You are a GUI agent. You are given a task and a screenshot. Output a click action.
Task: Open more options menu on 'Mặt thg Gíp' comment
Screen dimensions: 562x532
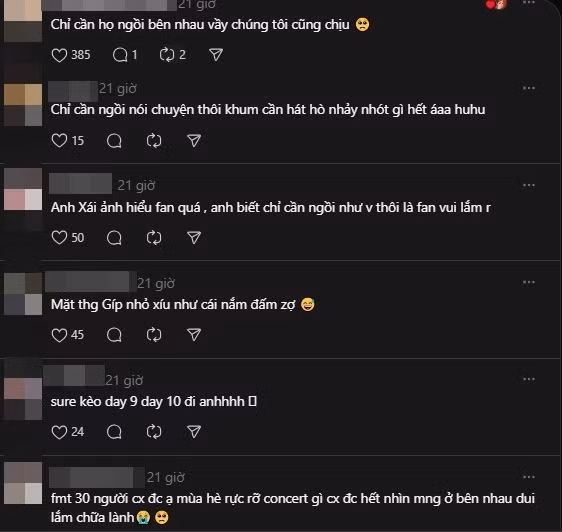tap(529, 282)
